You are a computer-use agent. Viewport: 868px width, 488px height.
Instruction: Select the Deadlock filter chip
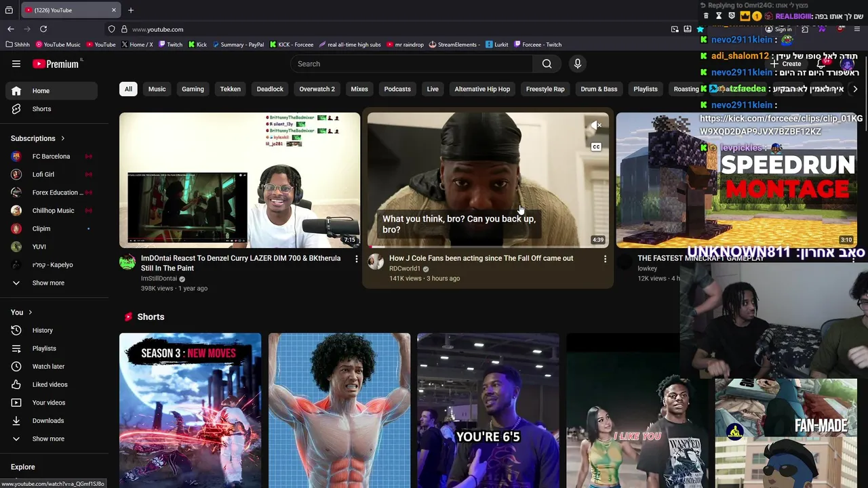pos(270,89)
